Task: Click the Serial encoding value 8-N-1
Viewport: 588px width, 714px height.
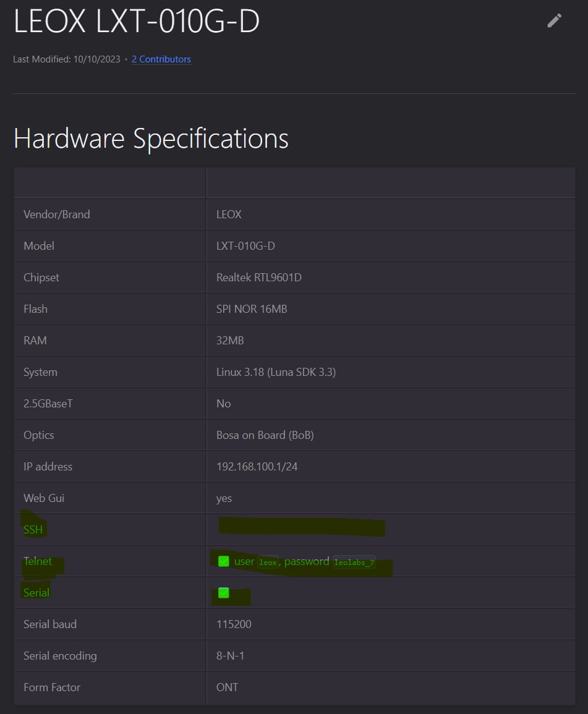Action: click(230, 656)
